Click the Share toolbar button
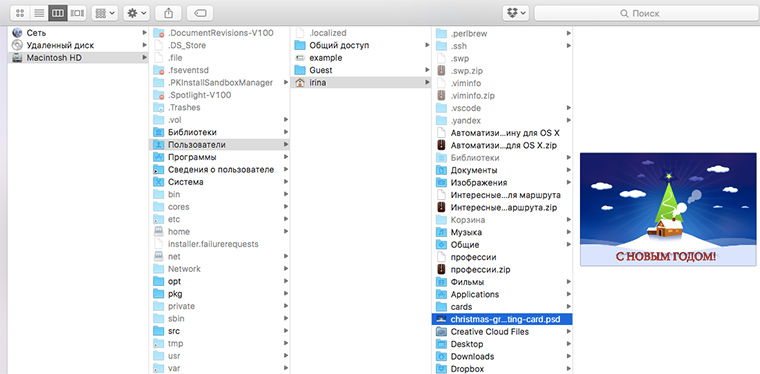This screenshot has height=374, width=760. [x=168, y=13]
